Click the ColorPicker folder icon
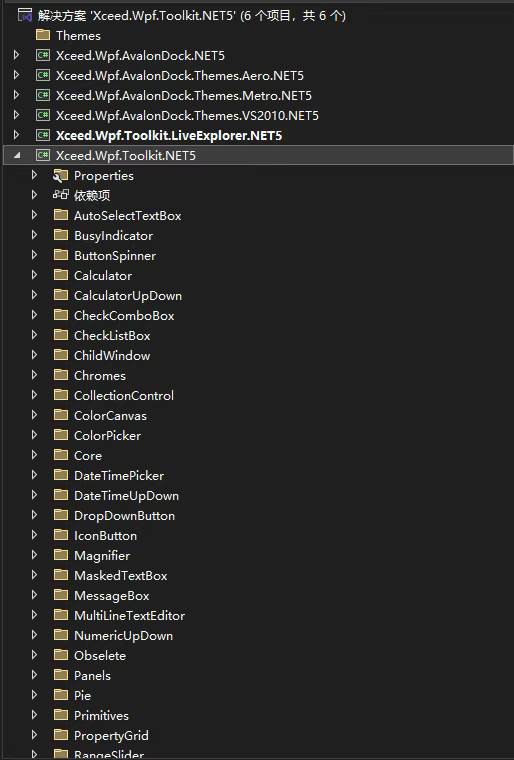The height and width of the screenshot is (760, 514). (x=61, y=435)
